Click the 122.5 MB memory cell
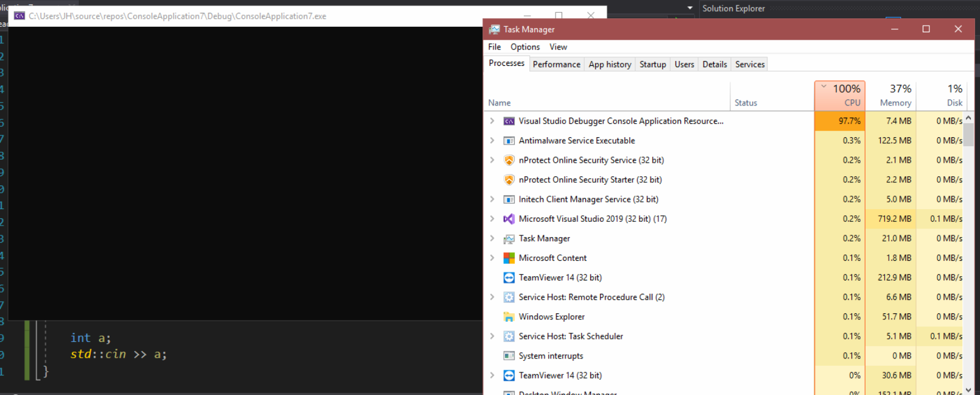The height and width of the screenshot is (395, 980). (891, 140)
